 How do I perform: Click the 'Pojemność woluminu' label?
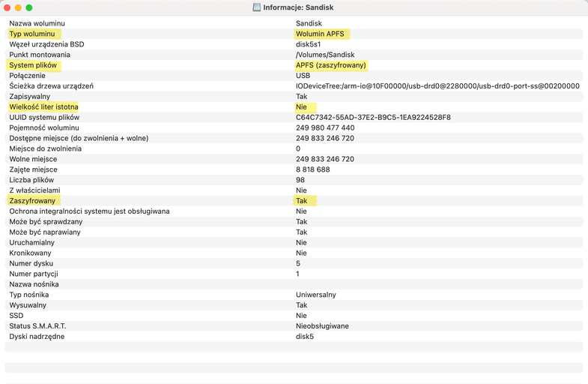(x=44, y=127)
